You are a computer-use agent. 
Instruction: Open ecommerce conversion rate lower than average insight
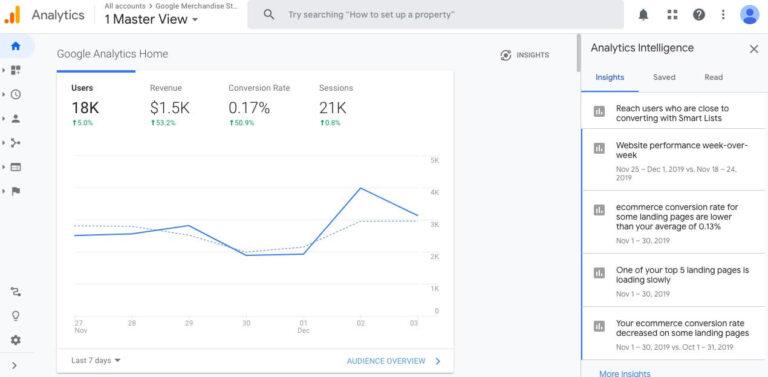pos(674,222)
